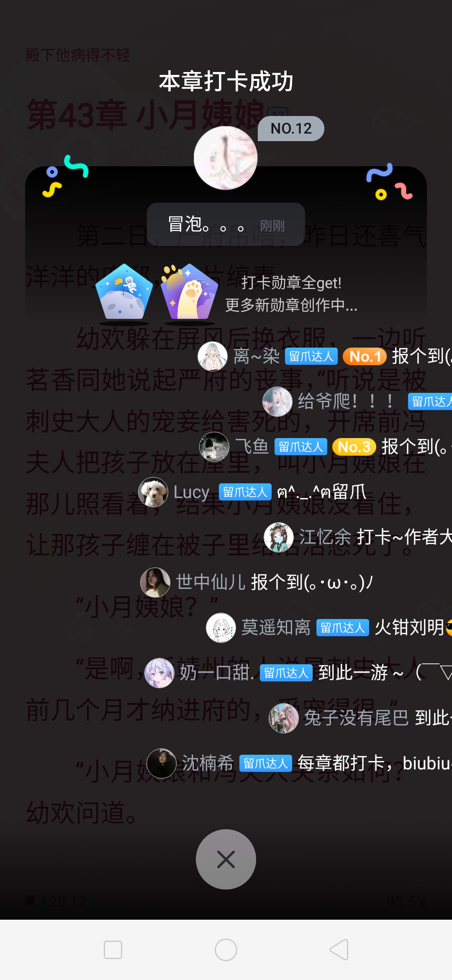Viewport: 452px width, 980px height.
Task: Tap the moon astronaut medal badge
Action: click(x=124, y=294)
